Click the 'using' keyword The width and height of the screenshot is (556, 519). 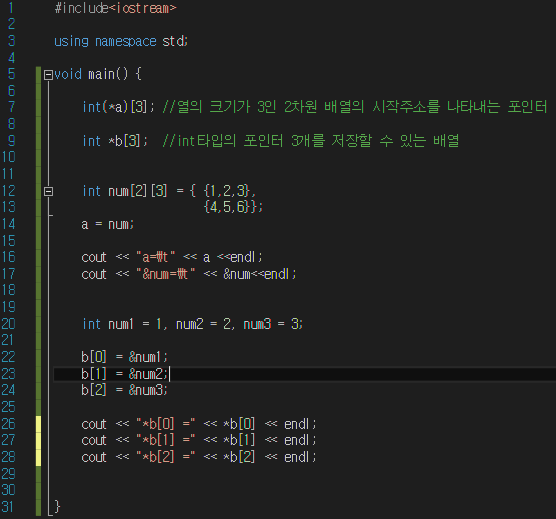[71, 41]
